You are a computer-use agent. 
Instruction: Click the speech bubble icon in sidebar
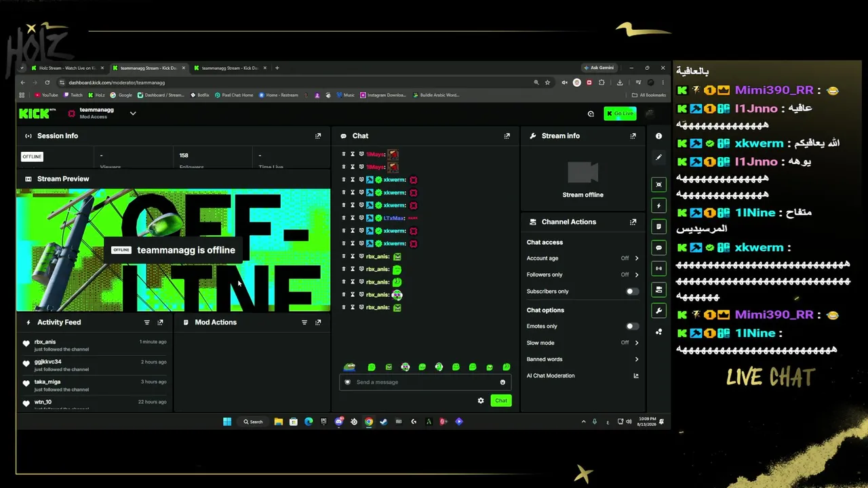pyautogui.click(x=658, y=247)
